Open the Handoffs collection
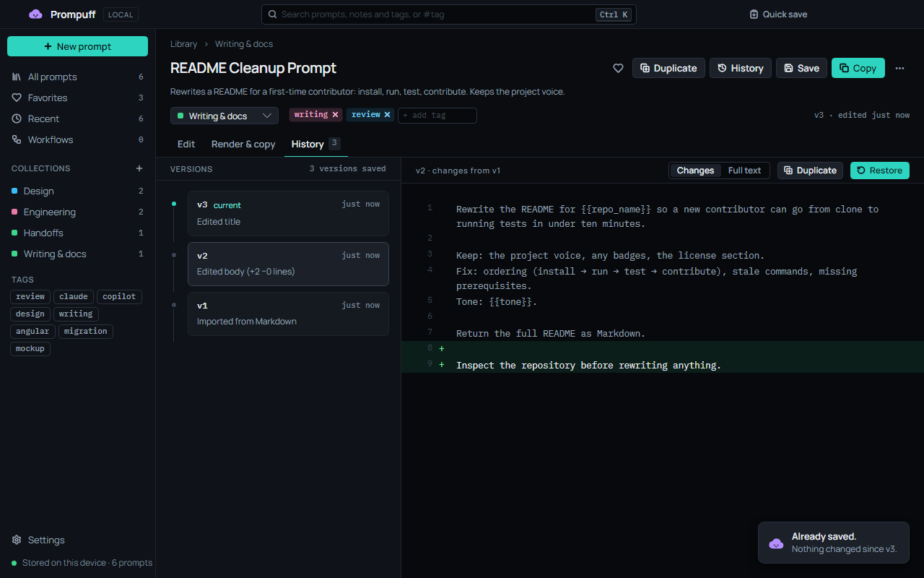 click(x=77, y=233)
